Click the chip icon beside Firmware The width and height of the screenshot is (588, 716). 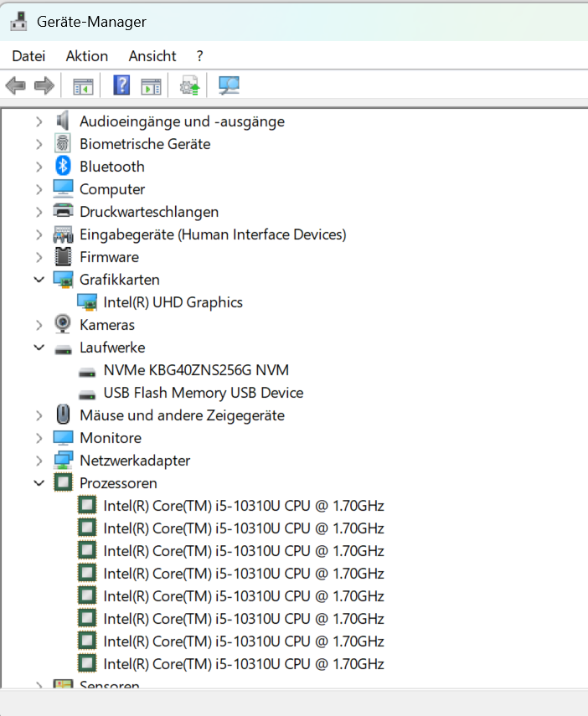coord(63,256)
